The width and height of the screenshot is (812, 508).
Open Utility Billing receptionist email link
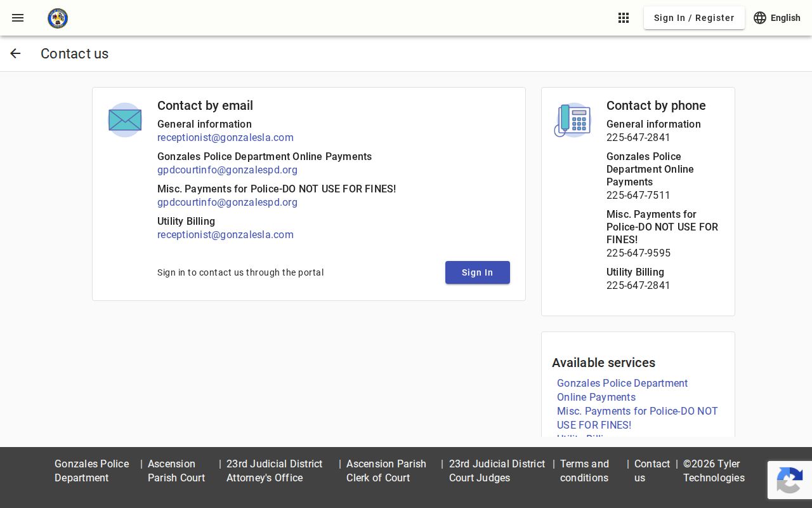[225, 234]
